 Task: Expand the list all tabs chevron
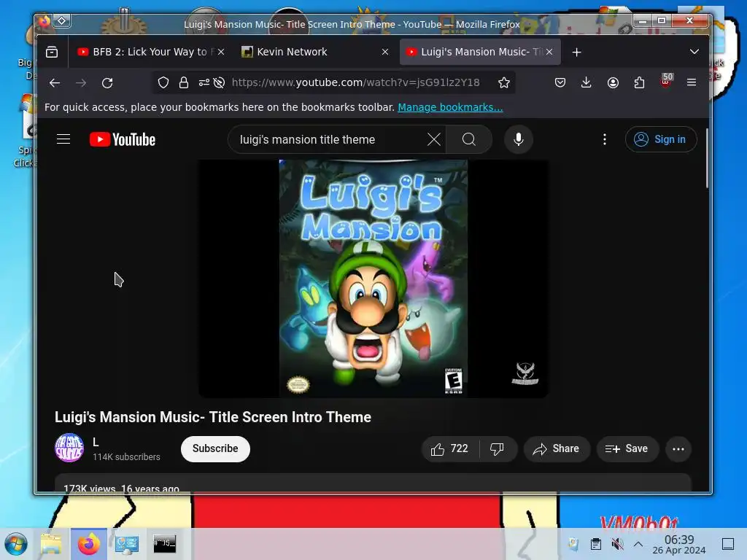(694, 52)
